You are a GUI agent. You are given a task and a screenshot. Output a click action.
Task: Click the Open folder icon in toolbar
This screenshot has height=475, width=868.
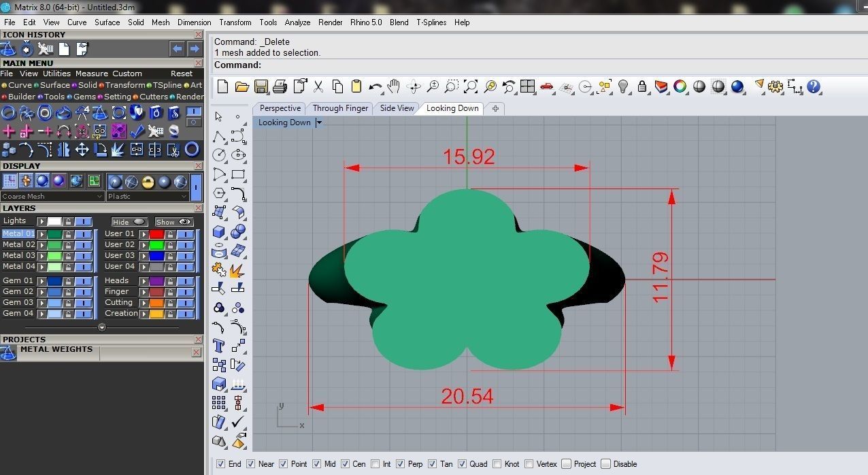[241, 86]
